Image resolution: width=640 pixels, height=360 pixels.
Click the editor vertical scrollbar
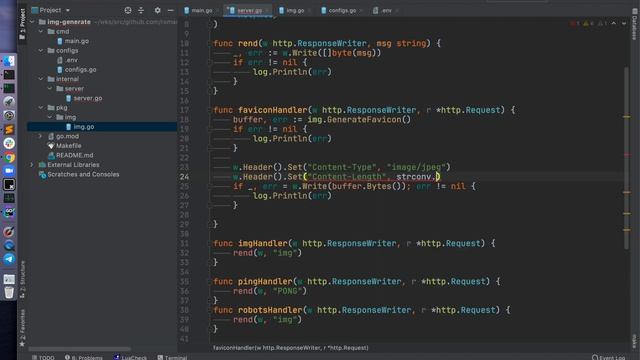[626, 158]
